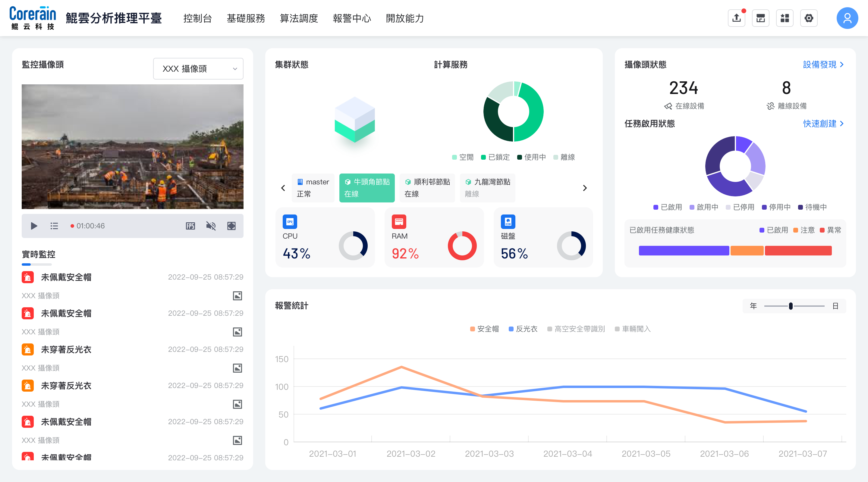Screen dimensions: 868x482
Task: Click the upload icon with red notification dot
Action: click(x=736, y=18)
